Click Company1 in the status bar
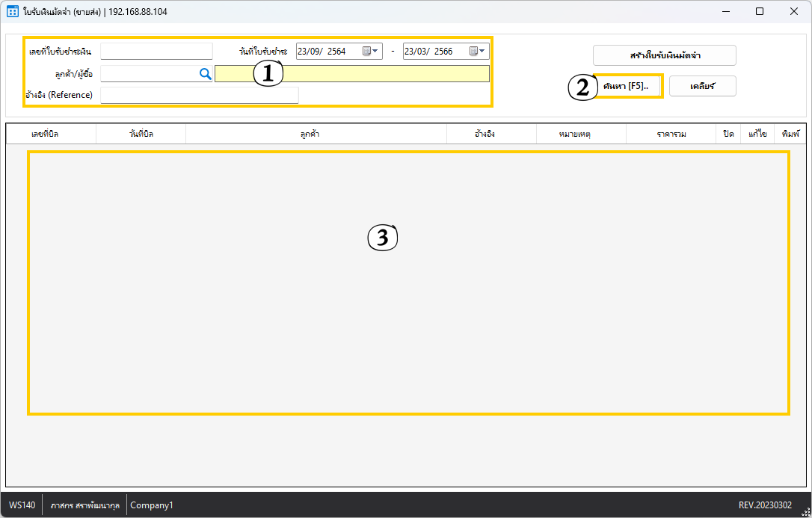This screenshot has height=518, width=812. 152,505
